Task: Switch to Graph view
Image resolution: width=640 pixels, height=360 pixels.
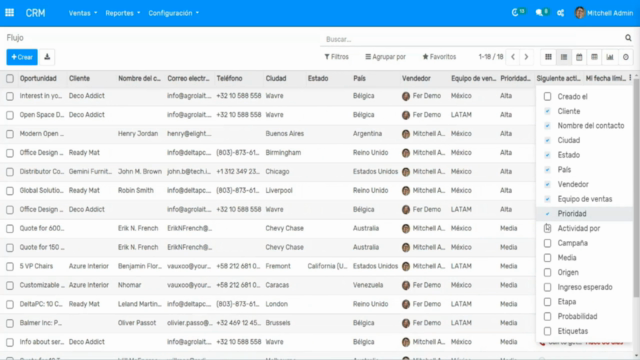Action: [x=610, y=57]
